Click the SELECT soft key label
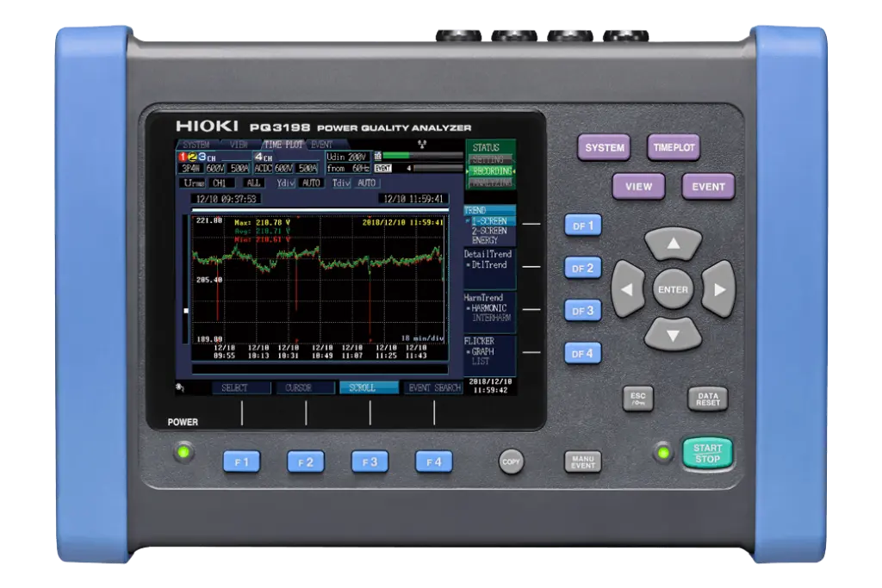This screenshot has height=588, width=882. [242, 388]
